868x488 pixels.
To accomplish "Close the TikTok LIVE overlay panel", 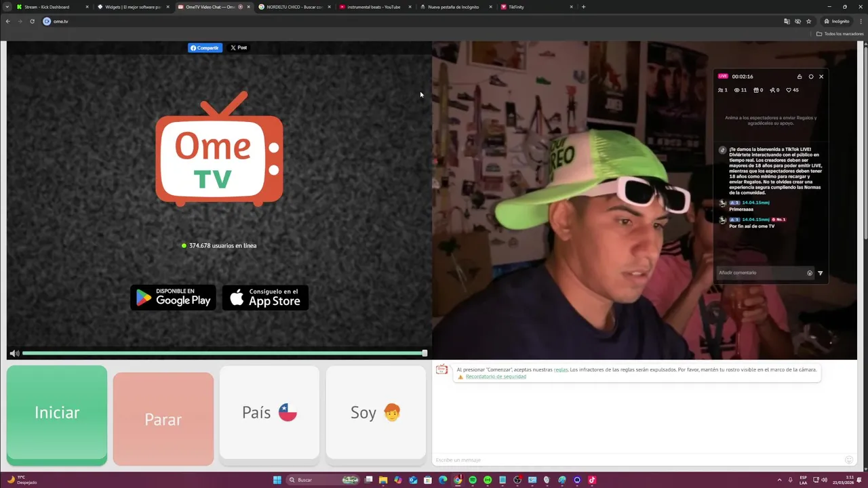I will pyautogui.click(x=821, y=77).
